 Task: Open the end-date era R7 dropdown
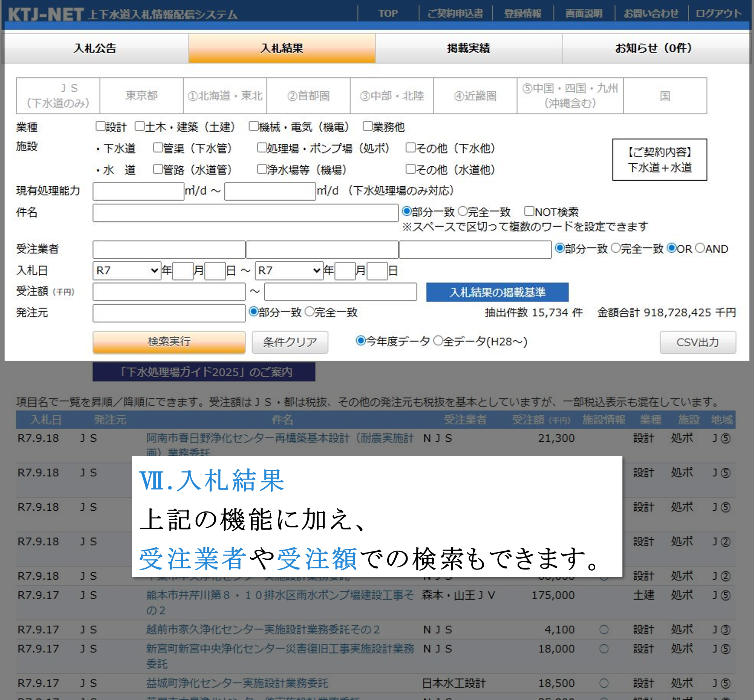[289, 270]
